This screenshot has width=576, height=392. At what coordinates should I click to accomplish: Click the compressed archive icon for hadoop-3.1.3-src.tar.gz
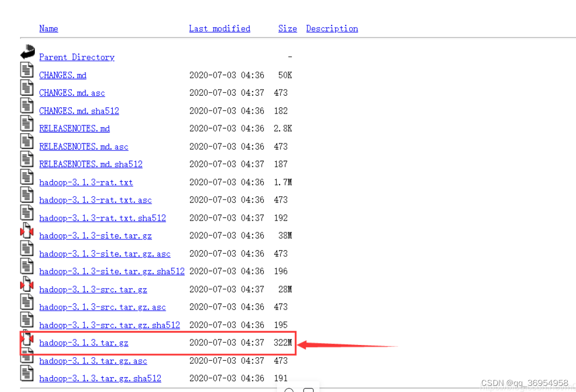[26, 286]
